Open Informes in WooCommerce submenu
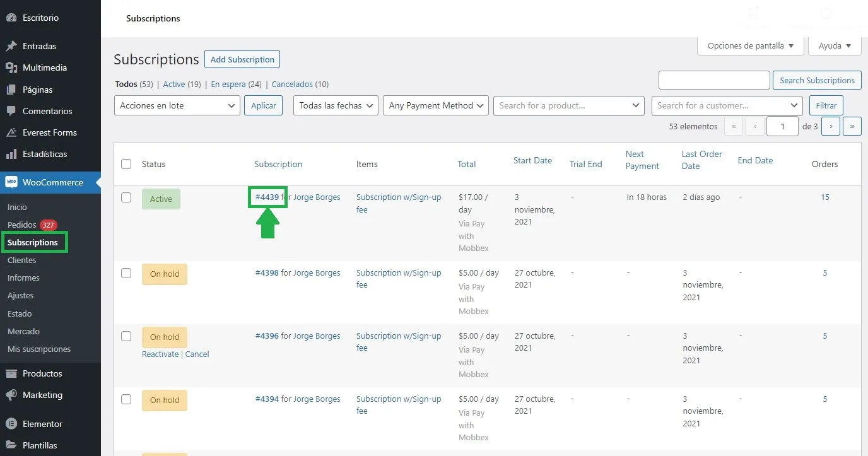This screenshot has width=868, height=456. point(23,278)
